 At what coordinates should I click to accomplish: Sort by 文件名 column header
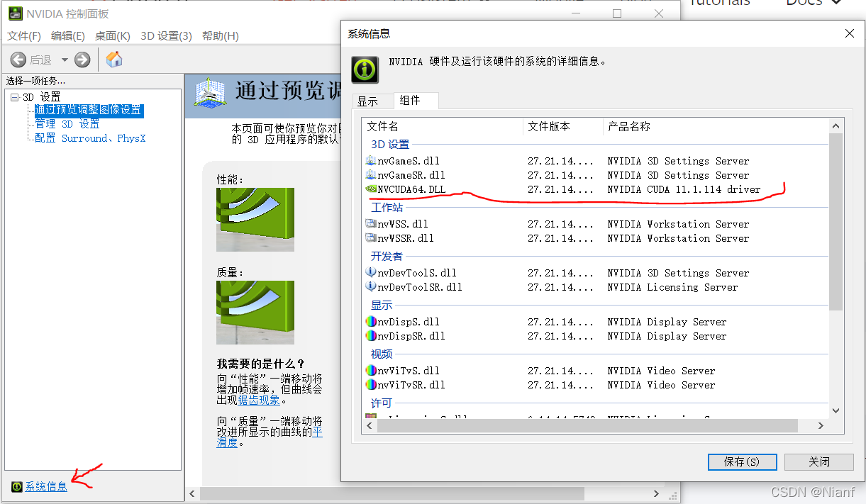tap(443, 127)
